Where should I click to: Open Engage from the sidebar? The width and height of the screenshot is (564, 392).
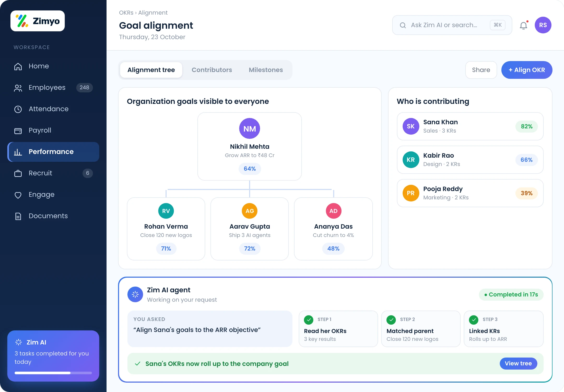(53, 194)
